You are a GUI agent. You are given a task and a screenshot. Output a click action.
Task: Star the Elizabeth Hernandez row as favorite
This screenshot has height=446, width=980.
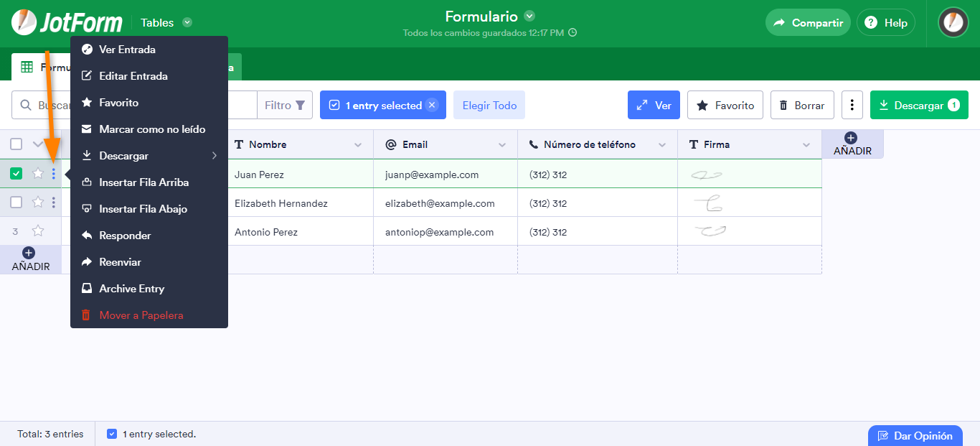38,203
